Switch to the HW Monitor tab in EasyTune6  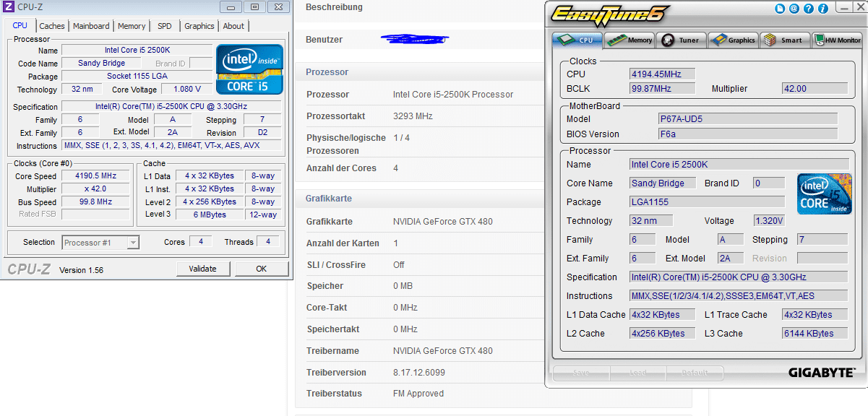(x=838, y=40)
